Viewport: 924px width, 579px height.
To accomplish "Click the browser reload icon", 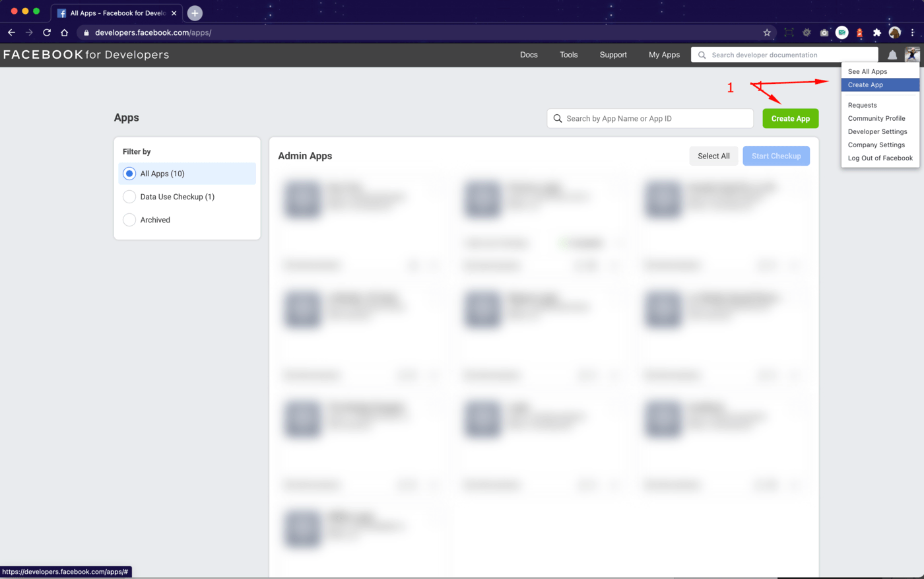I will 47,32.
